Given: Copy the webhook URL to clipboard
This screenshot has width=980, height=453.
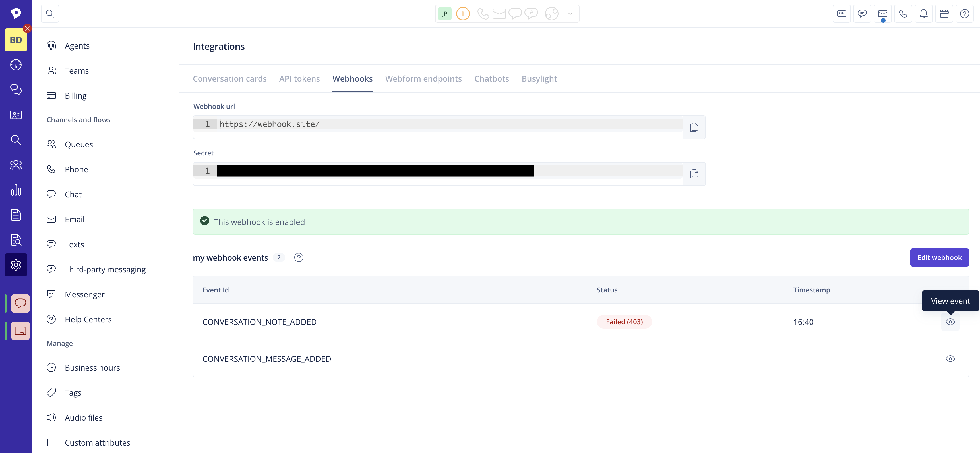Looking at the screenshot, I should 694,127.
